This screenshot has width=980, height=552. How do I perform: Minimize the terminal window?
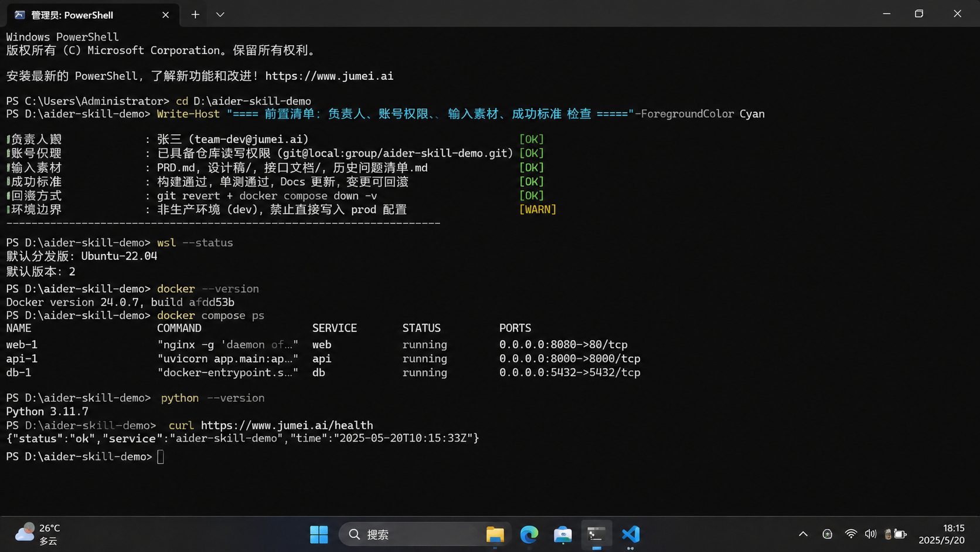(x=886, y=13)
